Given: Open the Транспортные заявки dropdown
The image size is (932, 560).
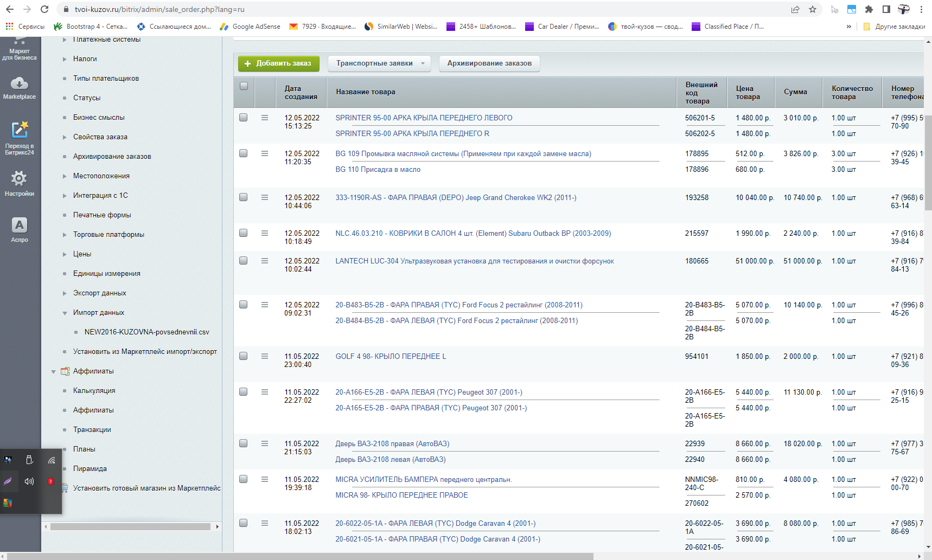Looking at the screenshot, I should tap(379, 63).
